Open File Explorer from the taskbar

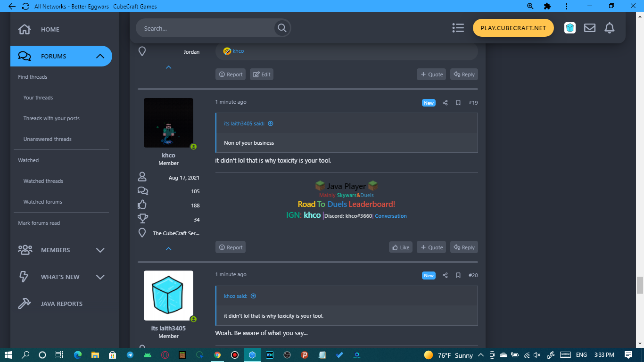95,355
